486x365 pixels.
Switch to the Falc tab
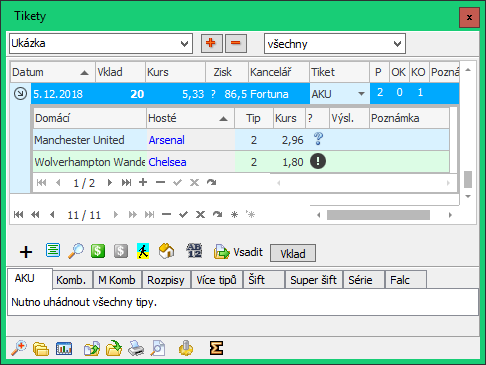[x=406, y=280]
